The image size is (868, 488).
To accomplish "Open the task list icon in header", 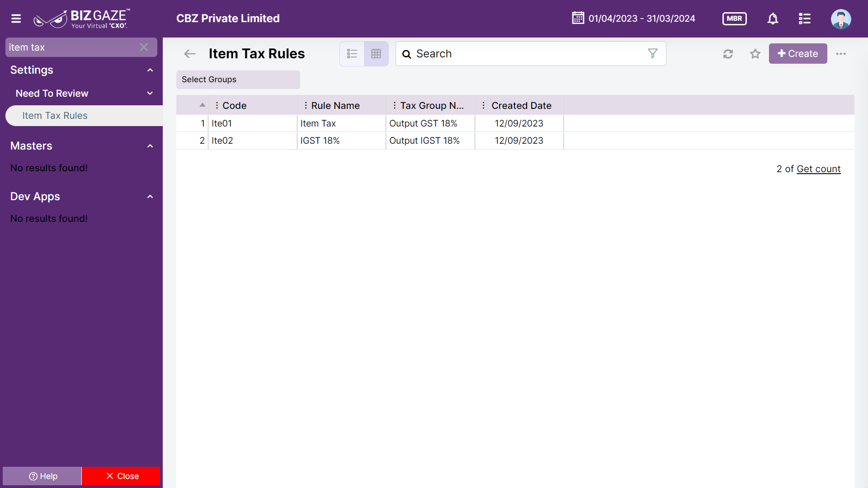I will pyautogui.click(x=805, y=19).
